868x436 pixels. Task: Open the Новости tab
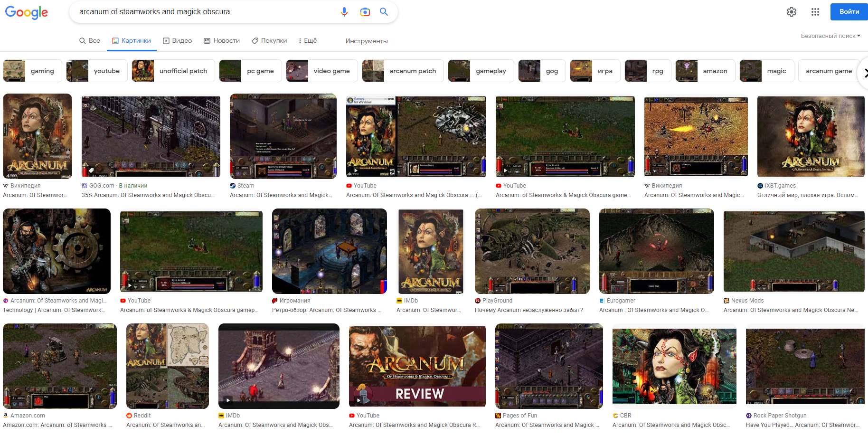(x=222, y=41)
